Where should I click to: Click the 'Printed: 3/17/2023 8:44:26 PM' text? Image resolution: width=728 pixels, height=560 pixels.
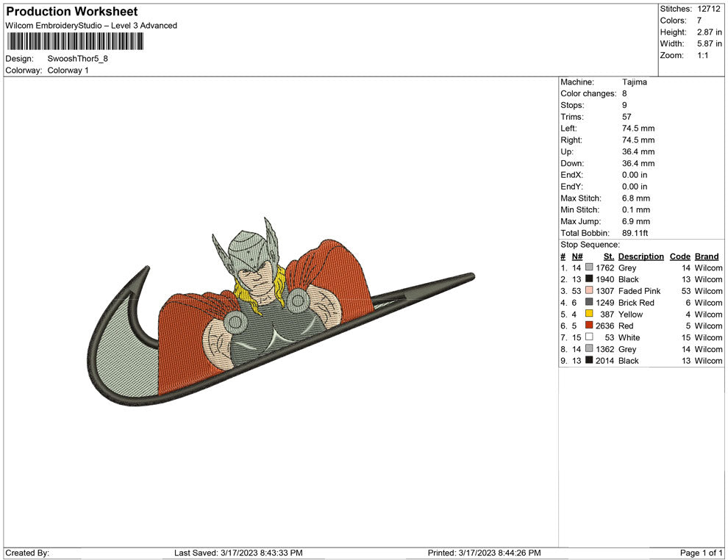coord(485,553)
